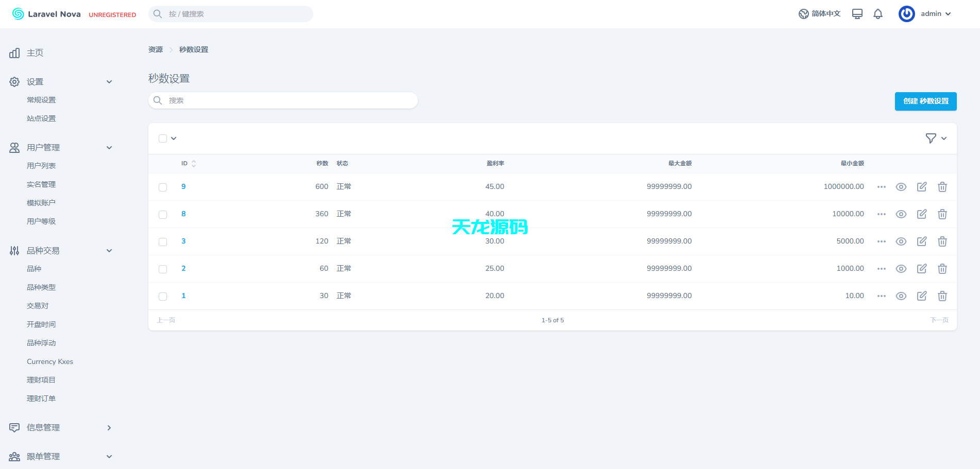Click the 简体中文 language globe icon
Screen dimensions: 980x469
click(804, 14)
